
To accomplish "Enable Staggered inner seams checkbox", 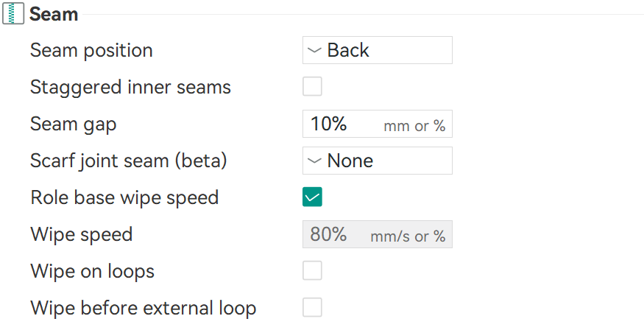I will click(313, 87).
